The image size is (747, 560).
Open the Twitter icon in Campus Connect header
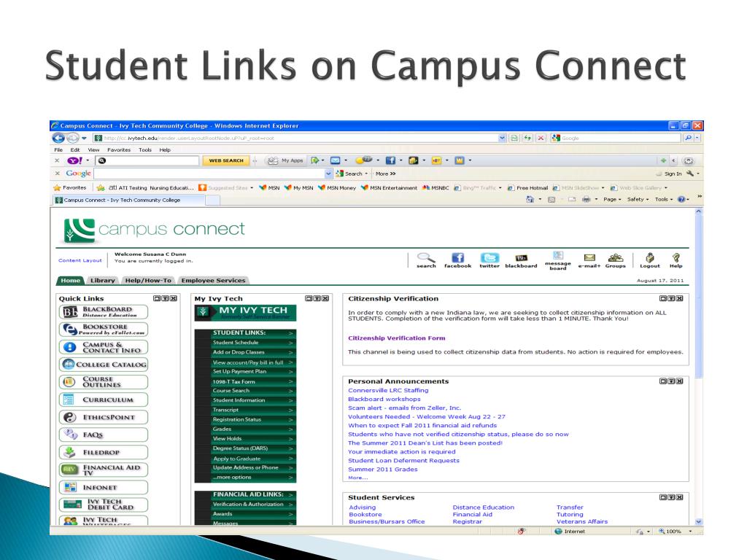(489, 257)
